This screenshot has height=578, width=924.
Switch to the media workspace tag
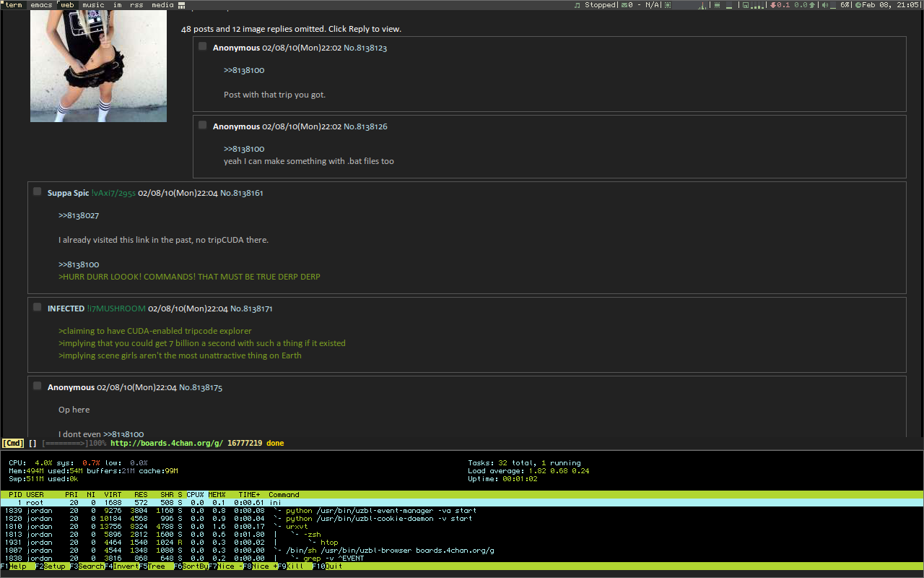coord(162,5)
